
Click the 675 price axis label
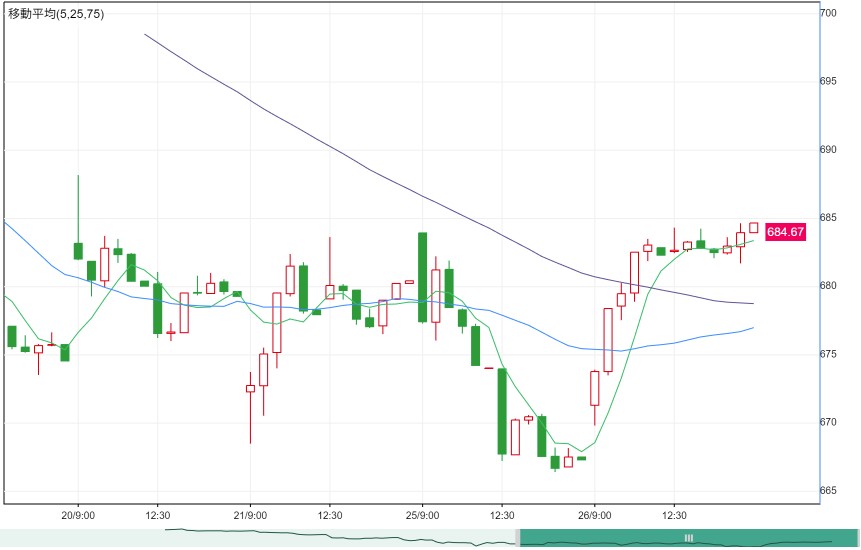click(829, 354)
